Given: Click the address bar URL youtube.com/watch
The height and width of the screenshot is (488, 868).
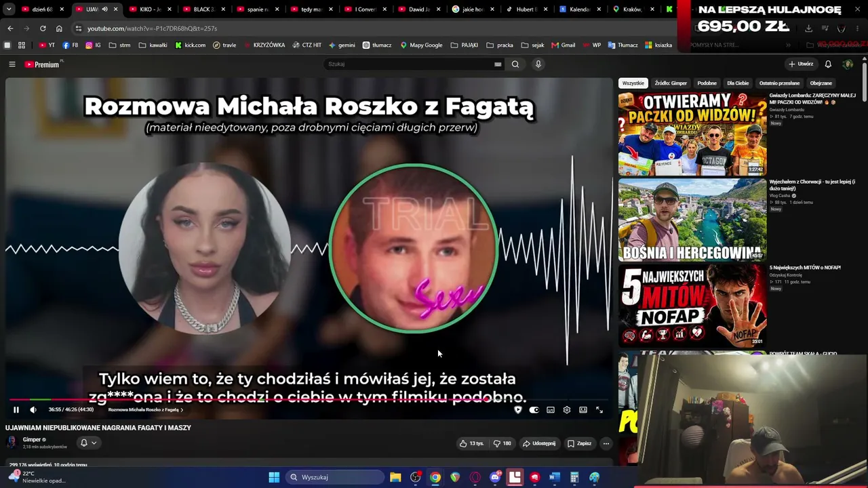Looking at the screenshot, I should [x=152, y=28].
